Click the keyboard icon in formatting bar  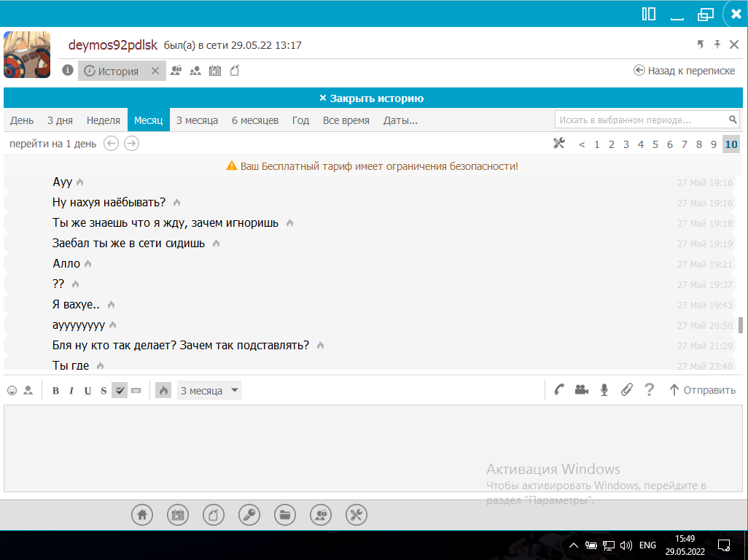point(136,391)
